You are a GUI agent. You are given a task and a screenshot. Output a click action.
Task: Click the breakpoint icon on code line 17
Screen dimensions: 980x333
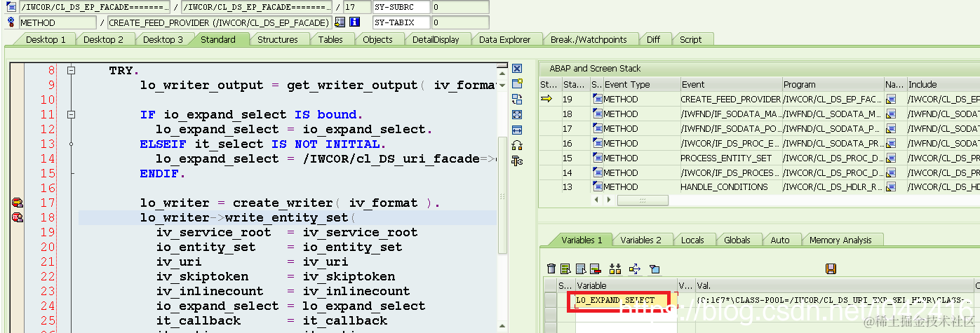(x=16, y=203)
